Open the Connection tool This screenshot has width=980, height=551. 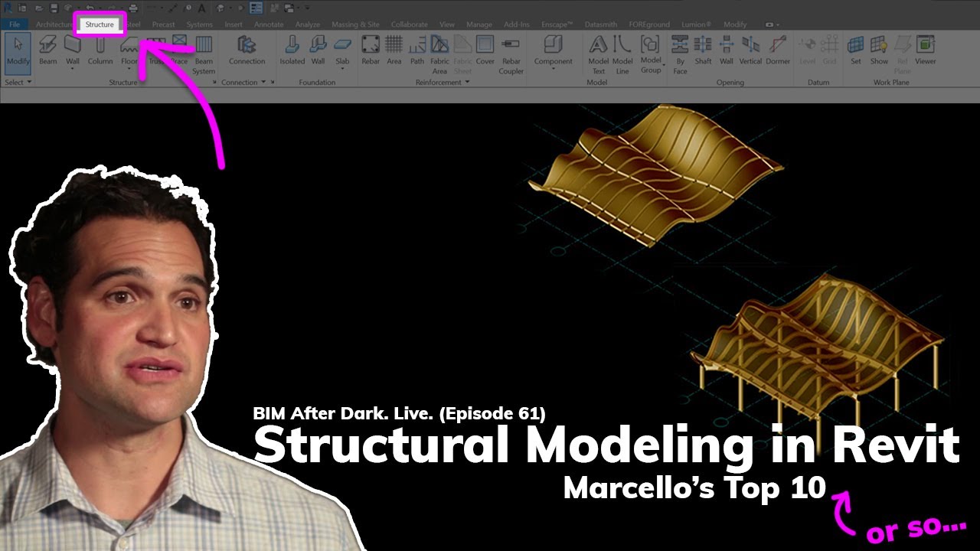point(247,50)
